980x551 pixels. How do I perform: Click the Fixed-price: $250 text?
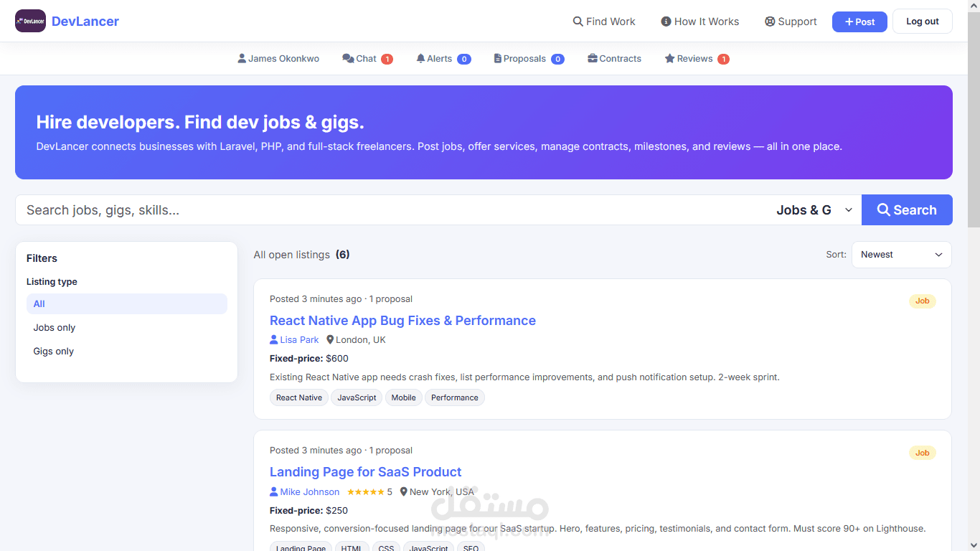[308, 511]
